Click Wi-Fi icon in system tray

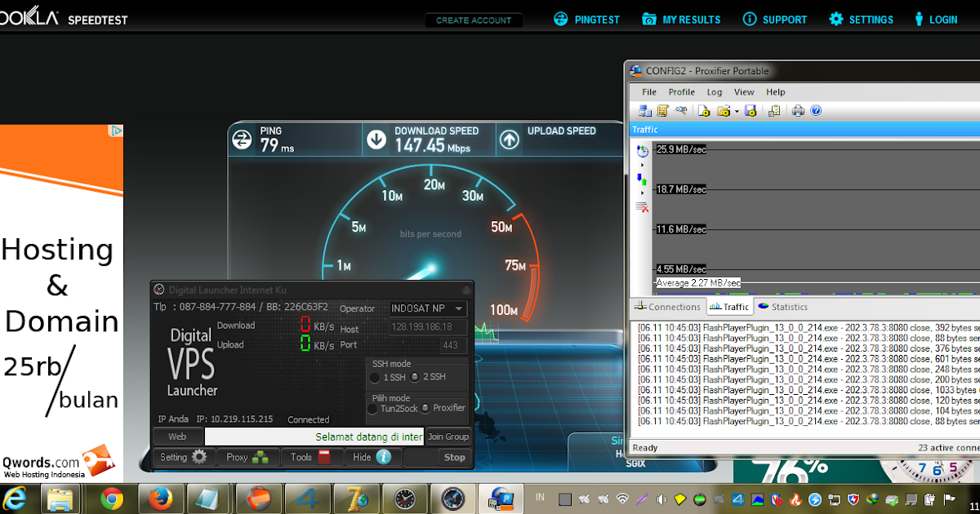[622, 498]
